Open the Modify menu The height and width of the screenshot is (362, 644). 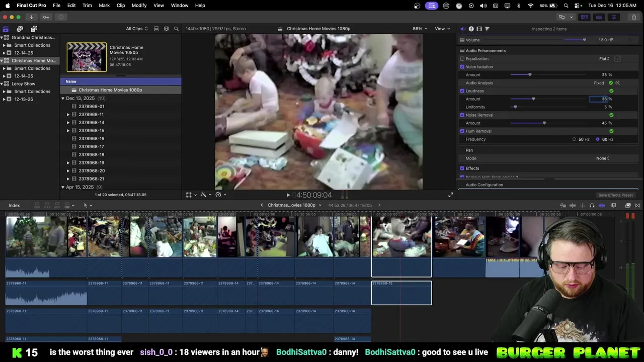(x=139, y=6)
